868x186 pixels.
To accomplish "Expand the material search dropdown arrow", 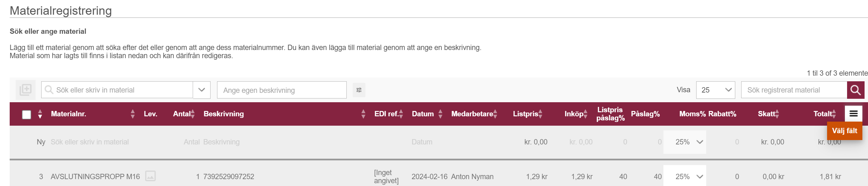I will tap(201, 90).
